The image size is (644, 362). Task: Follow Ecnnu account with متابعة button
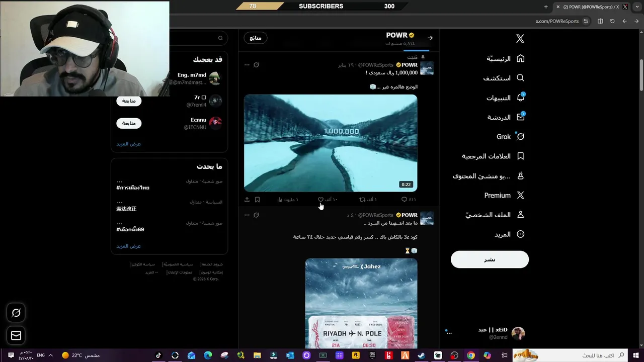(129, 123)
